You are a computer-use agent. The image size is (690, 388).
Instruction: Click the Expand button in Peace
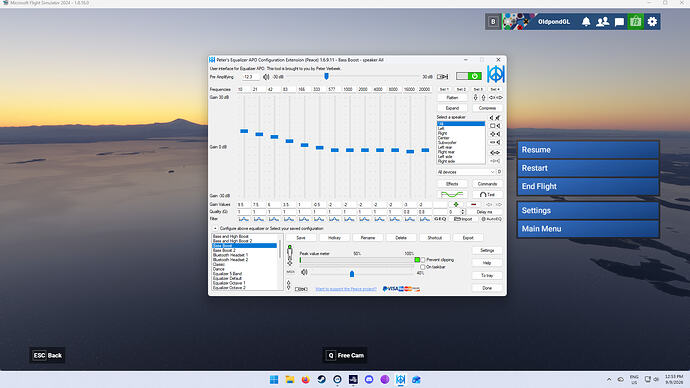452,108
